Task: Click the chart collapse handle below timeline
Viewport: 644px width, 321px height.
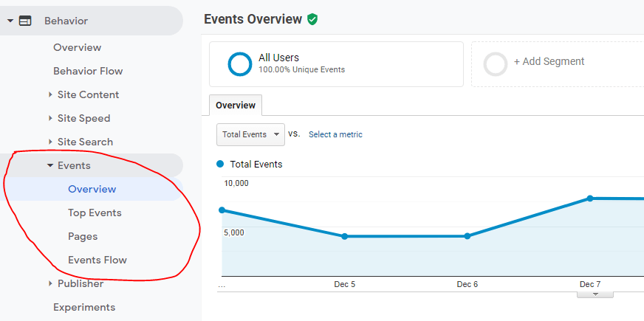Action: pos(595,294)
